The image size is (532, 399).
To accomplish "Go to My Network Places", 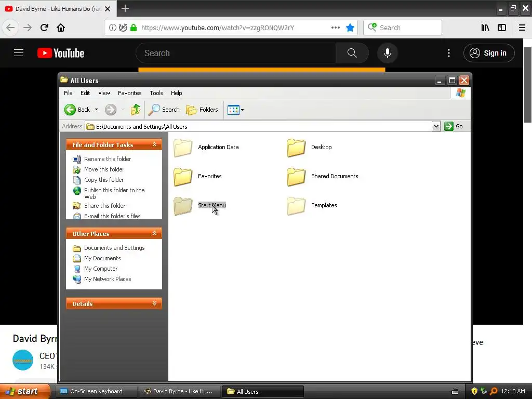I will pyautogui.click(x=108, y=279).
